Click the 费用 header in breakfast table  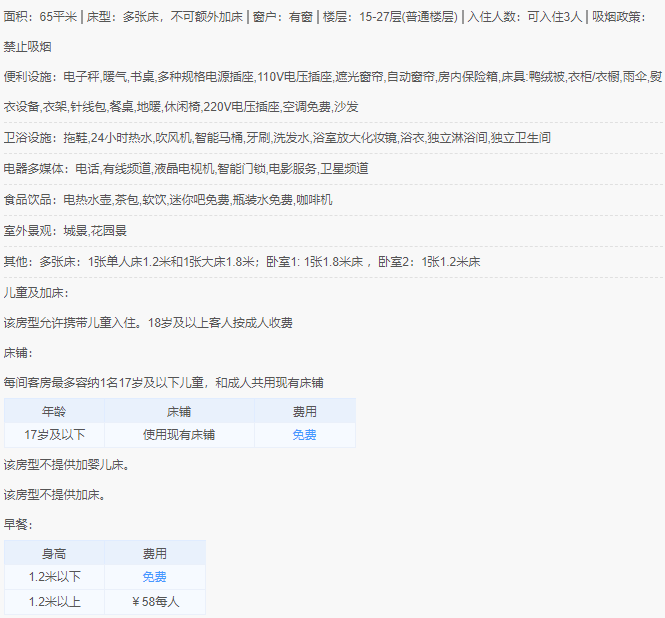pyautogui.click(x=154, y=554)
